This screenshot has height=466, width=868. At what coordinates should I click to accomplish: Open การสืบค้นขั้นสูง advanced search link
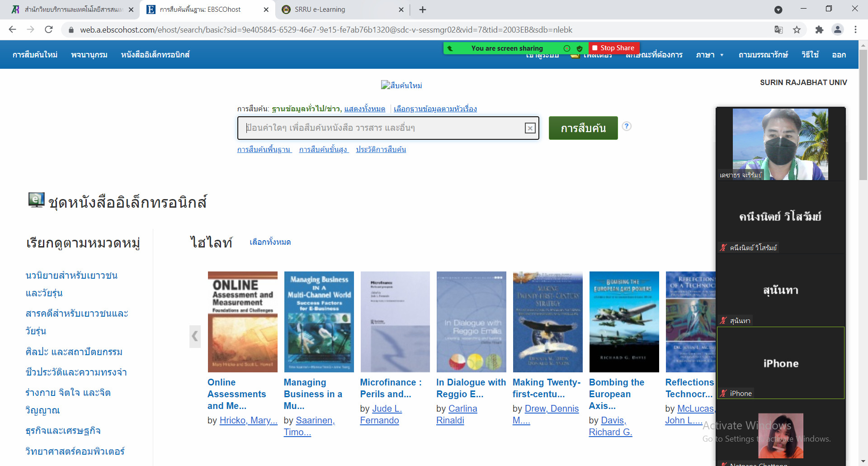(x=323, y=149)
